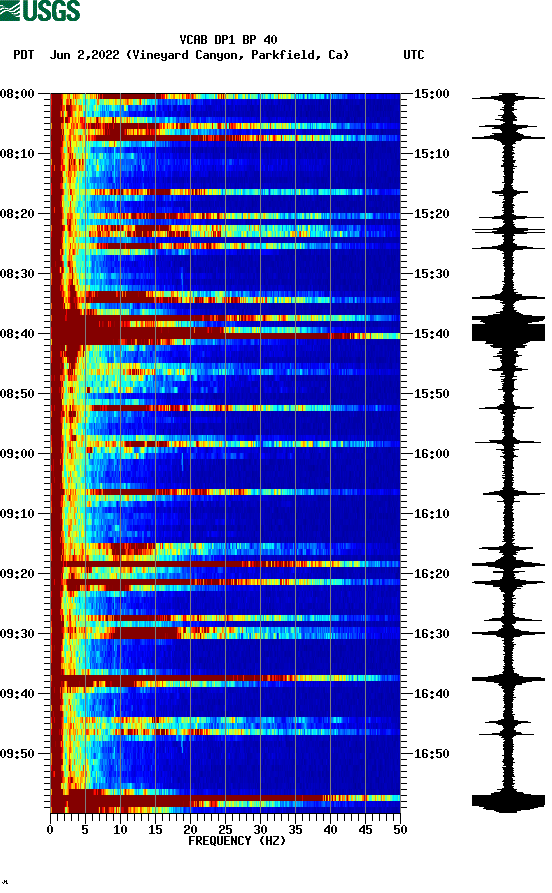Click the date text 'Jun 2,2022'

[x=85, y=55]
